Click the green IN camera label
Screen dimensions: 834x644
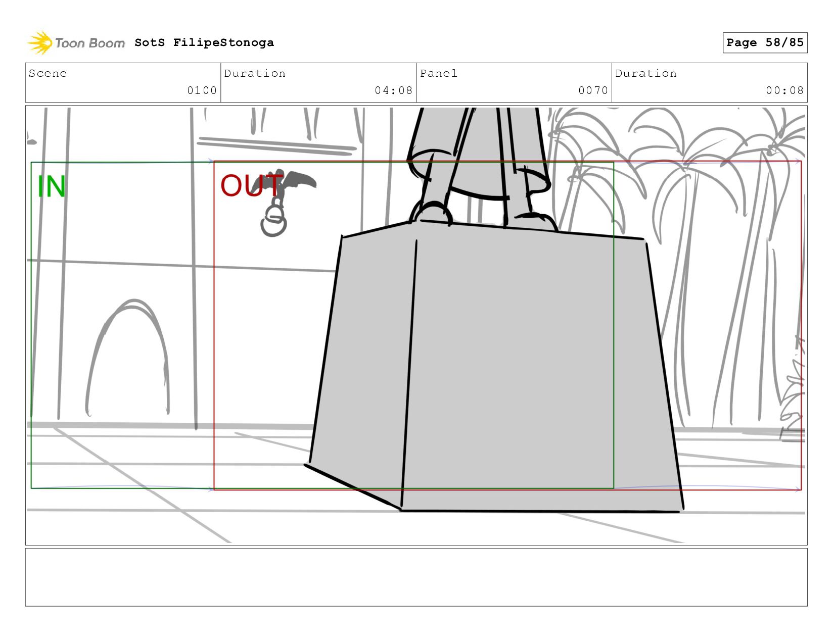52,186
